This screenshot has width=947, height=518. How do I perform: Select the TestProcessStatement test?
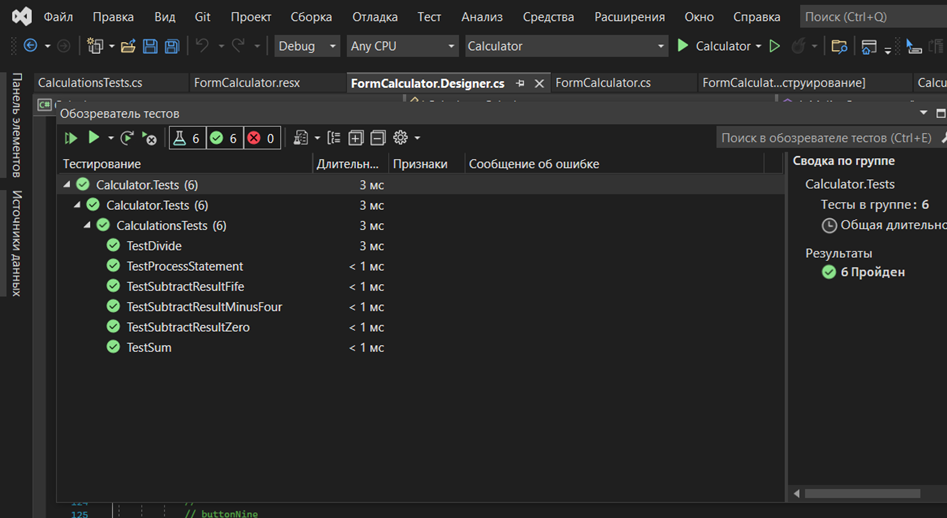coord(185,266)
